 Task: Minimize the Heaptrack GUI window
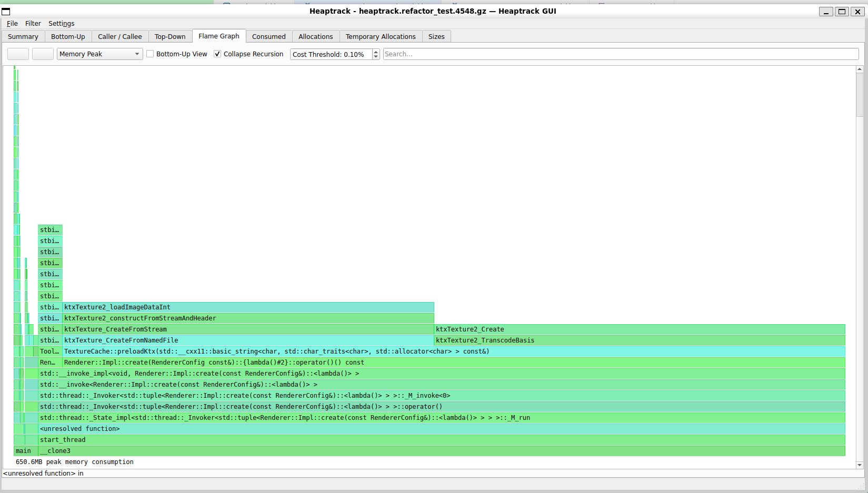826,11
